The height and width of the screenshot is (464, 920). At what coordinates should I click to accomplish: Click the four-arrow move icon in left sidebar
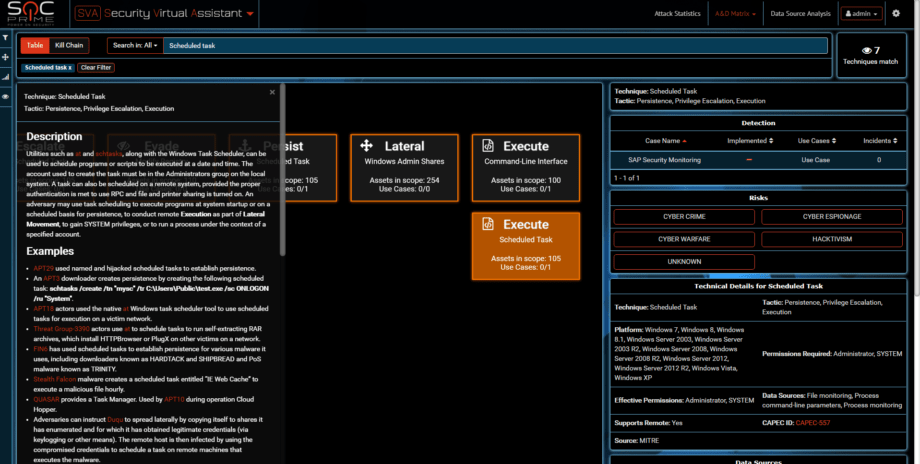pyautogui.click(x=6, y=57)
